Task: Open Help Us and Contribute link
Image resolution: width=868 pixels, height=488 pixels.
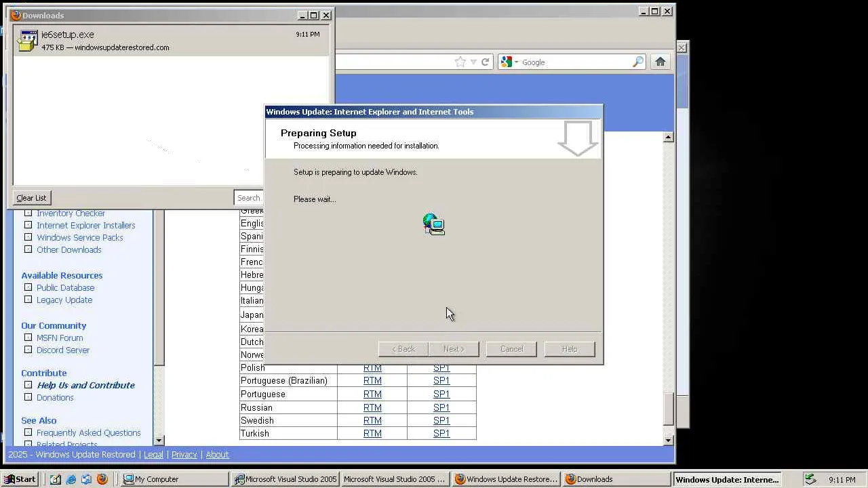Action: point(86,386)
